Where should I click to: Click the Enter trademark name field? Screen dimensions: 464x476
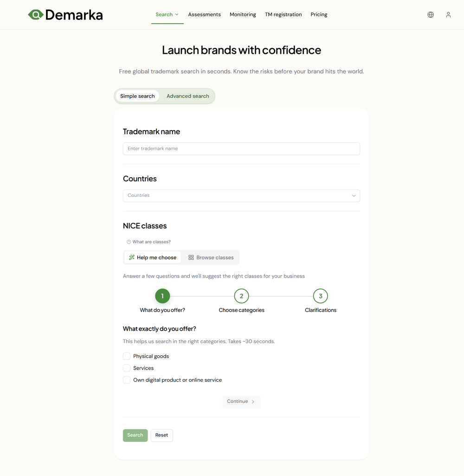241,148
